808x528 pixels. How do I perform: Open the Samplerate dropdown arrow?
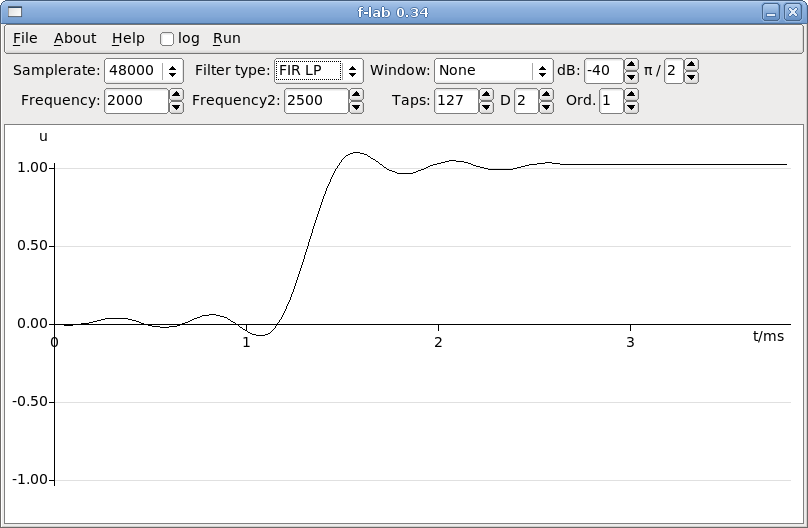[173, 71]
